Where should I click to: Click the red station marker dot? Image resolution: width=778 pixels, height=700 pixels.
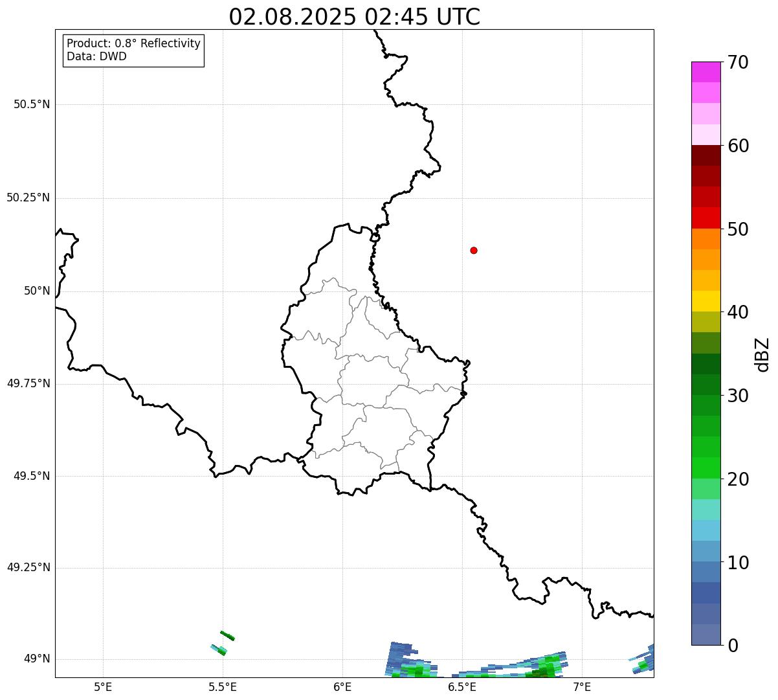474,250
